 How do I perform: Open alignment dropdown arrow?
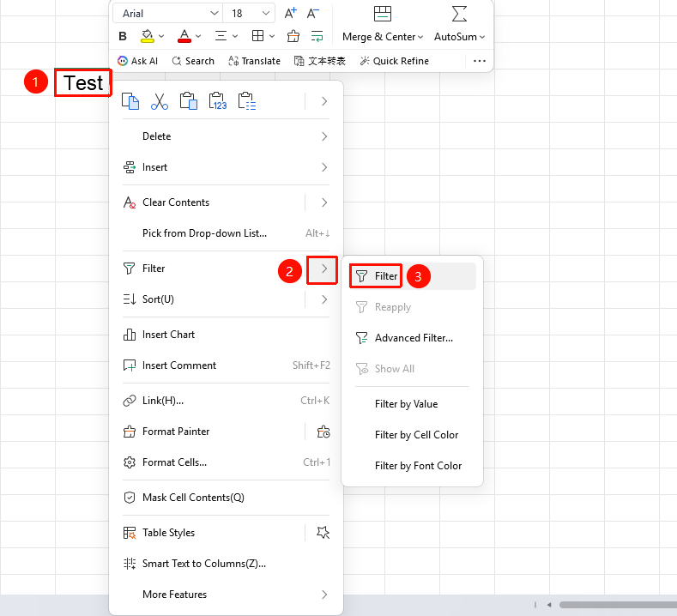tap(235, 36)
